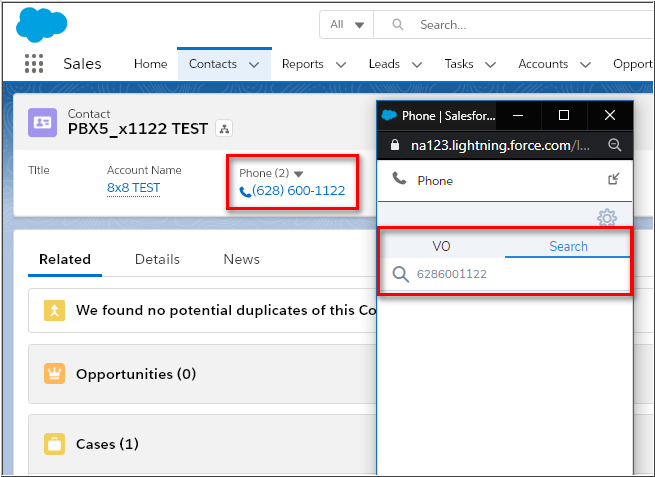Open the Contacts tab chevron menu
655x477 pixels.
(254, 65)
